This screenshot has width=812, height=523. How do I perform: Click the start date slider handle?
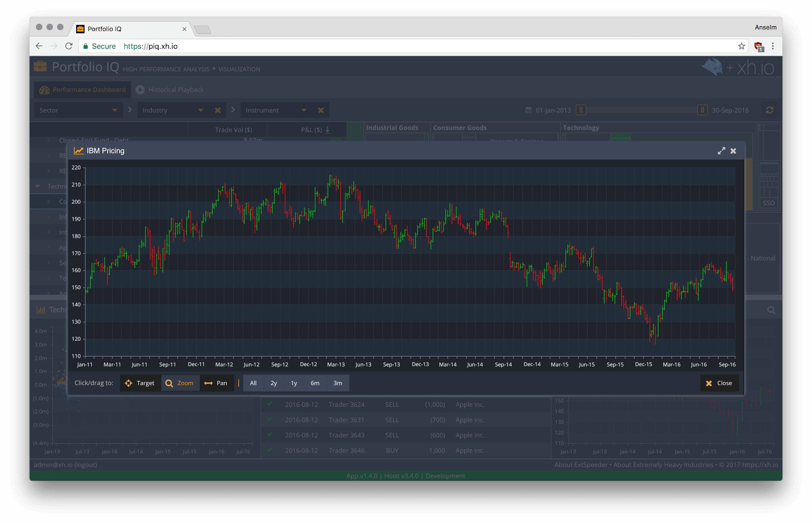pyautogui.click(x=581, y=110)
